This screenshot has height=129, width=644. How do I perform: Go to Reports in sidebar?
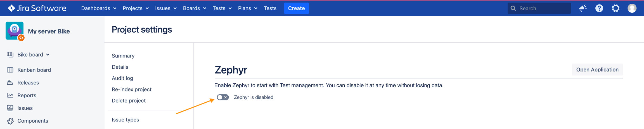pos(27,95)
